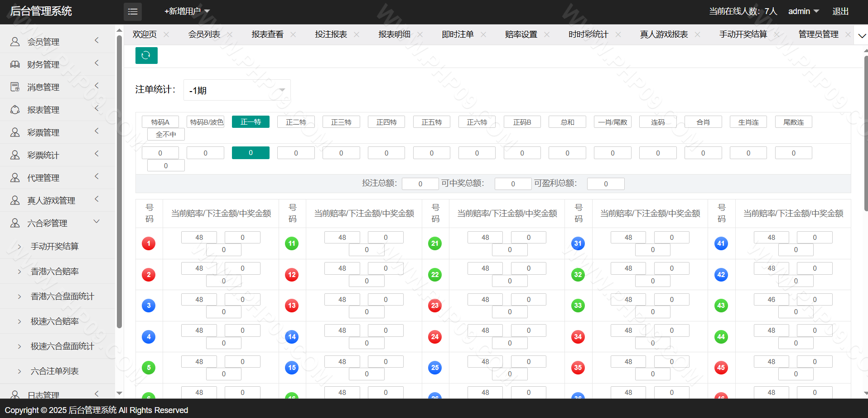Click the red number 1 ball
Screen dimensions: 868x418
click(149, 243)
